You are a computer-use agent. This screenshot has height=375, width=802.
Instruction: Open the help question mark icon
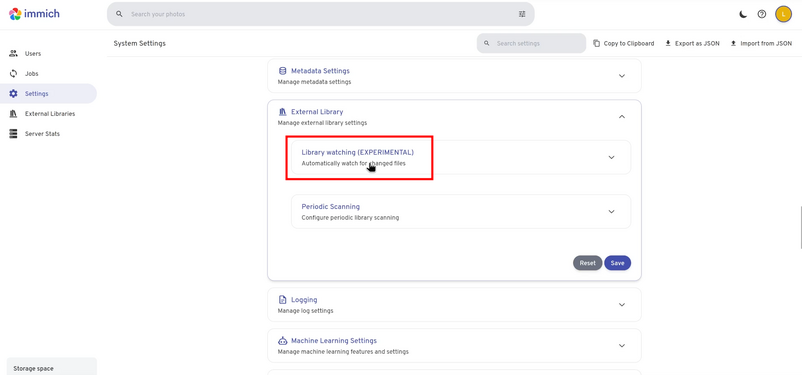(762, 14)
